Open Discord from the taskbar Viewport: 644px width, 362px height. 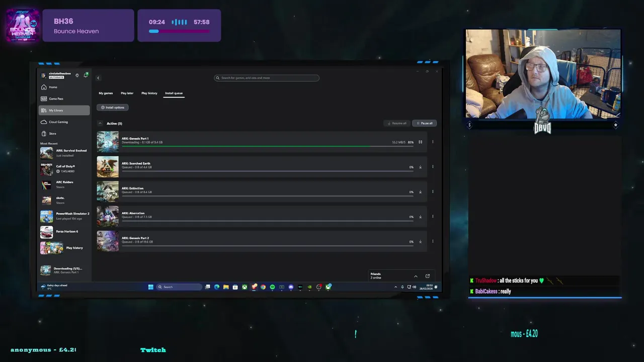pos(291,287)
